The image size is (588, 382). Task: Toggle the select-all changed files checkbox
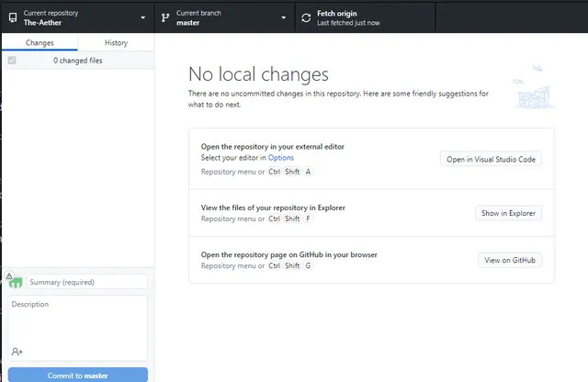12,60
